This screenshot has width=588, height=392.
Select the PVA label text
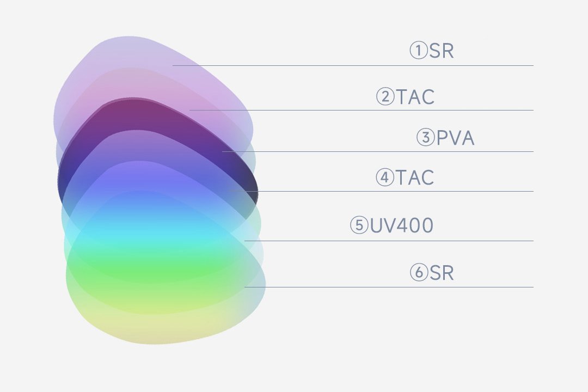pyautogui.click(x=455, y=138)
